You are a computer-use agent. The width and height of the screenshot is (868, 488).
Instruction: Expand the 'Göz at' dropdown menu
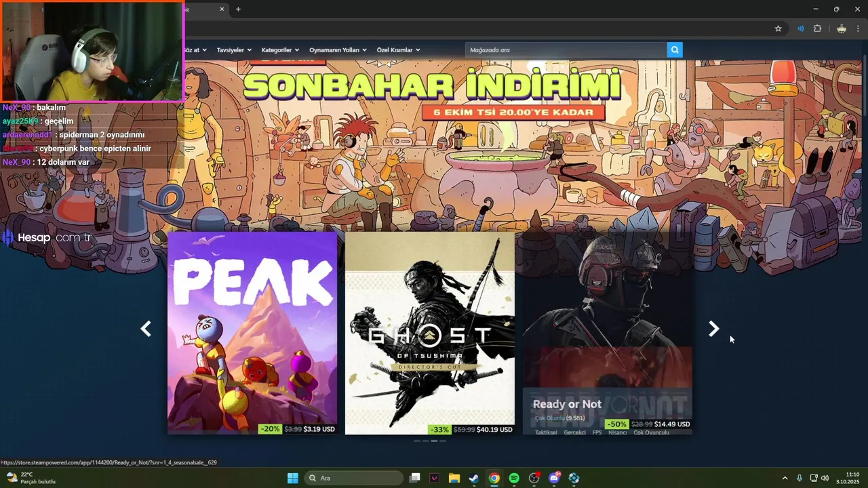tap(196, 50)
